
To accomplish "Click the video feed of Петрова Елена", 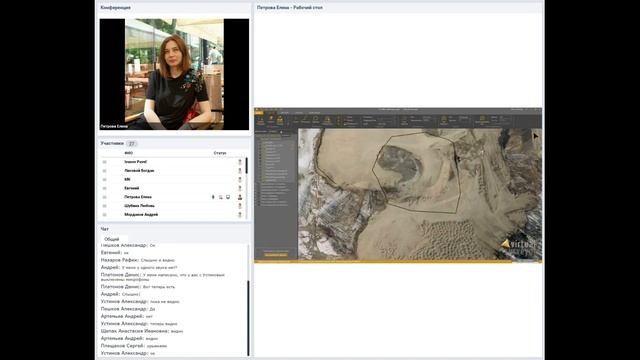I will tap(174, 74).
